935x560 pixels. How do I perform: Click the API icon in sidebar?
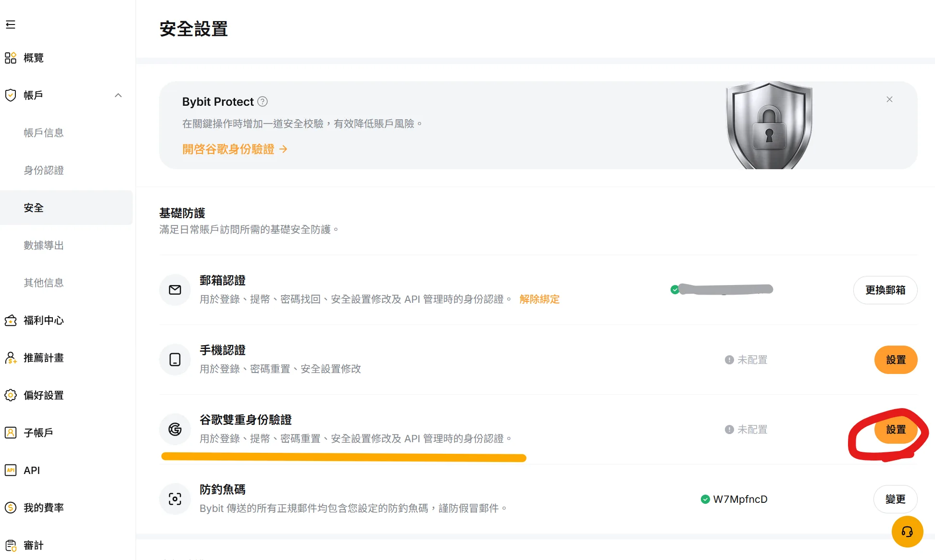click(x=11, y=470)
